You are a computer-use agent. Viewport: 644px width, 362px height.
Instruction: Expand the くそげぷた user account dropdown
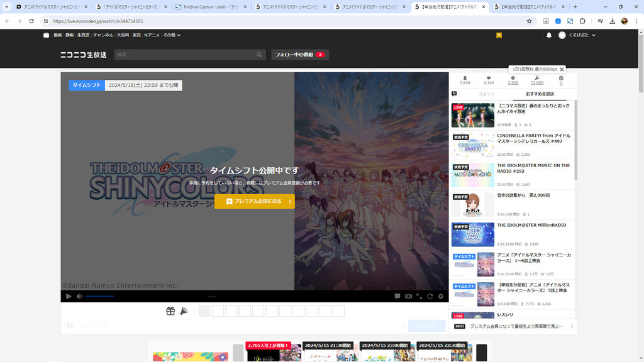coord(577,35)
